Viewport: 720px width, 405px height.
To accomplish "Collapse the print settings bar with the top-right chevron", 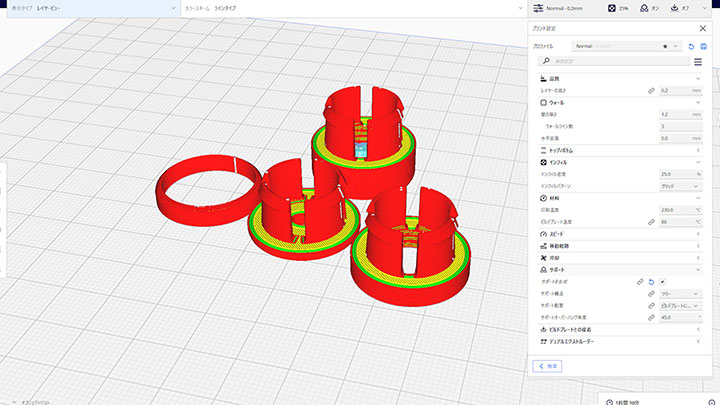I will pos(704,8).
